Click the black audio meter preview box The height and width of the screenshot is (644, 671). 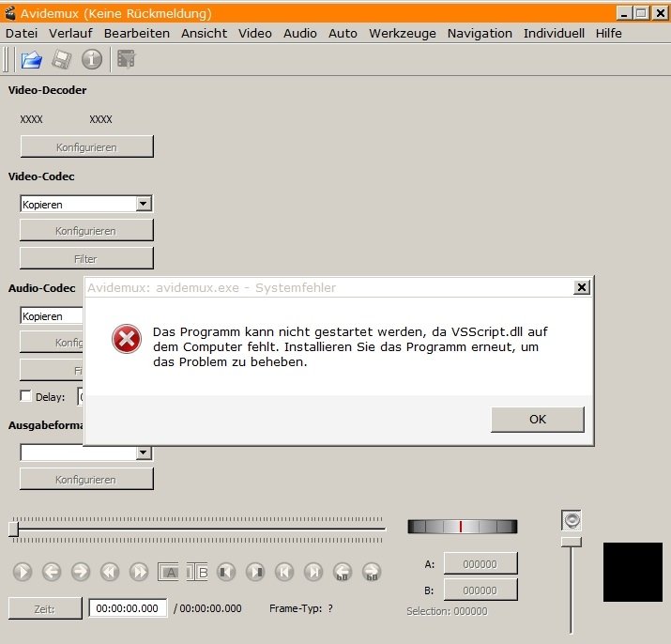pyautogui.click(x=633, y=572)
